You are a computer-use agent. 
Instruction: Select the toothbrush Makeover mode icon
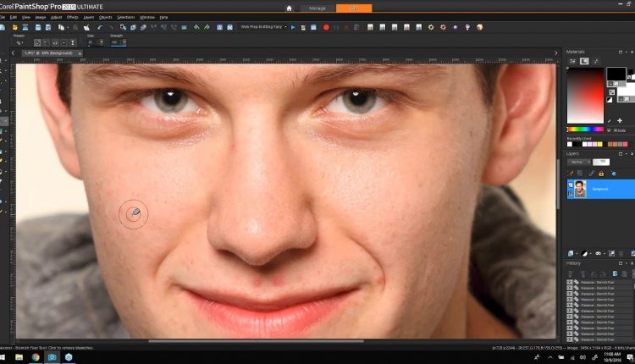click(x=47, y=42)
